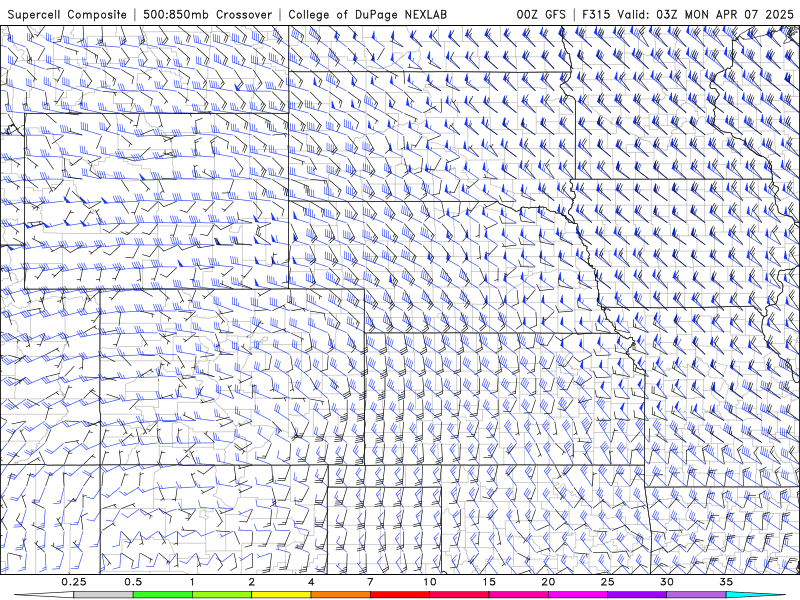Click the red 7–10 color bar segment
This screenshot has width=800, height=600.
point(400,595)
